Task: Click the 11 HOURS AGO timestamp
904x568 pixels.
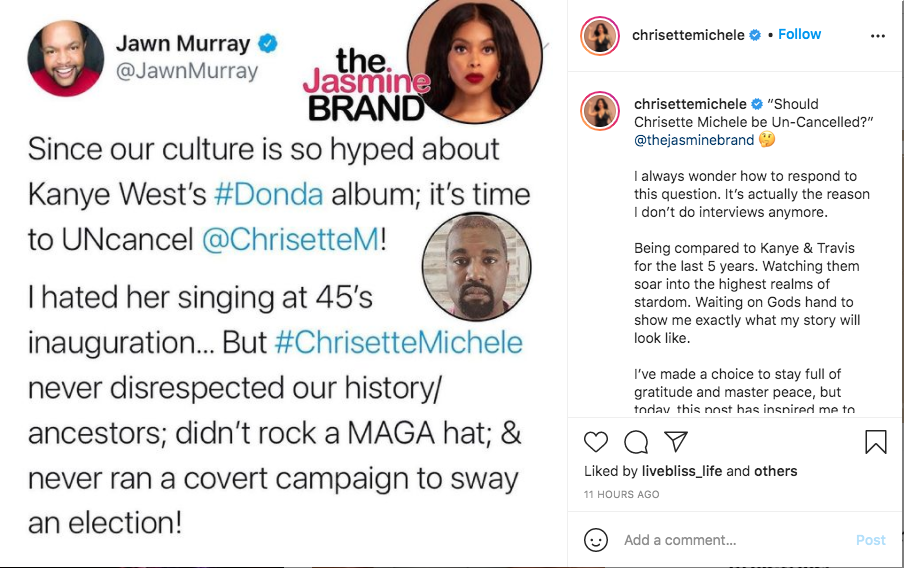Action: [622, 494]
